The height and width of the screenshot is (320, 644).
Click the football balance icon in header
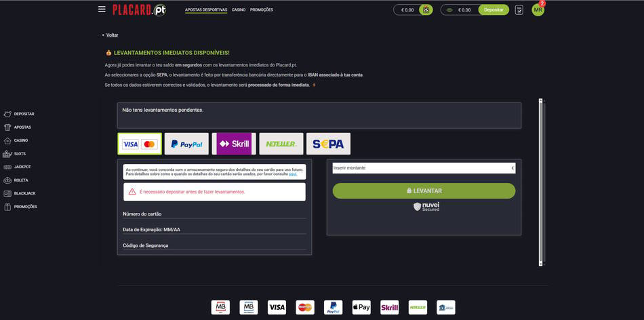(425, 10)
